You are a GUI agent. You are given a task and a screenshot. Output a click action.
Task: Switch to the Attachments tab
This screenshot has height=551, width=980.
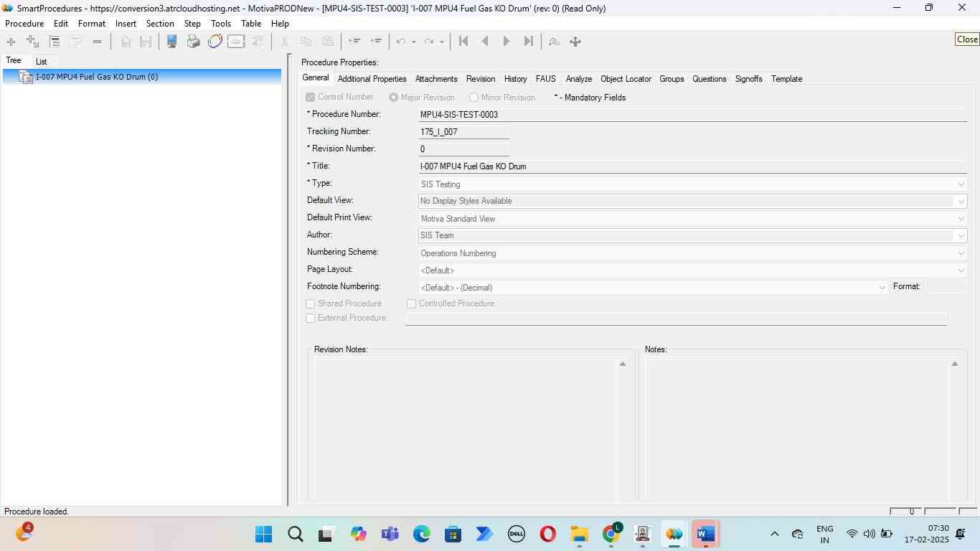tap(436, 79)
